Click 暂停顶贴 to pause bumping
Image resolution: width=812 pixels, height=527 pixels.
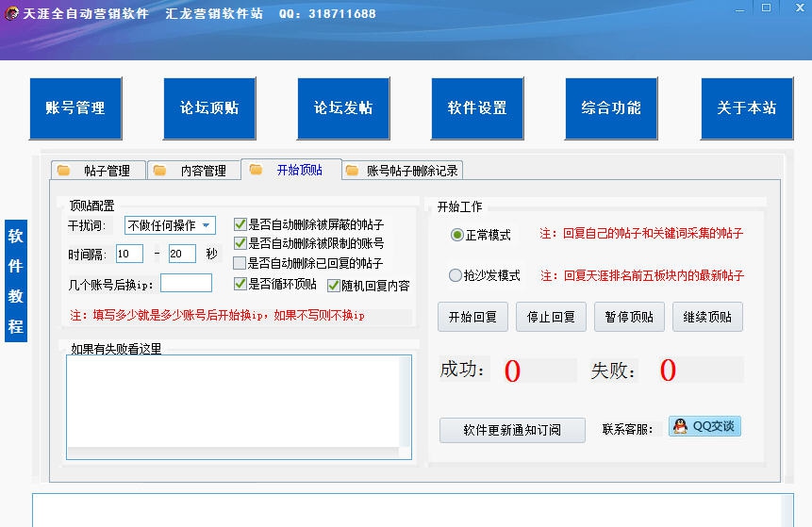point(629,318)
